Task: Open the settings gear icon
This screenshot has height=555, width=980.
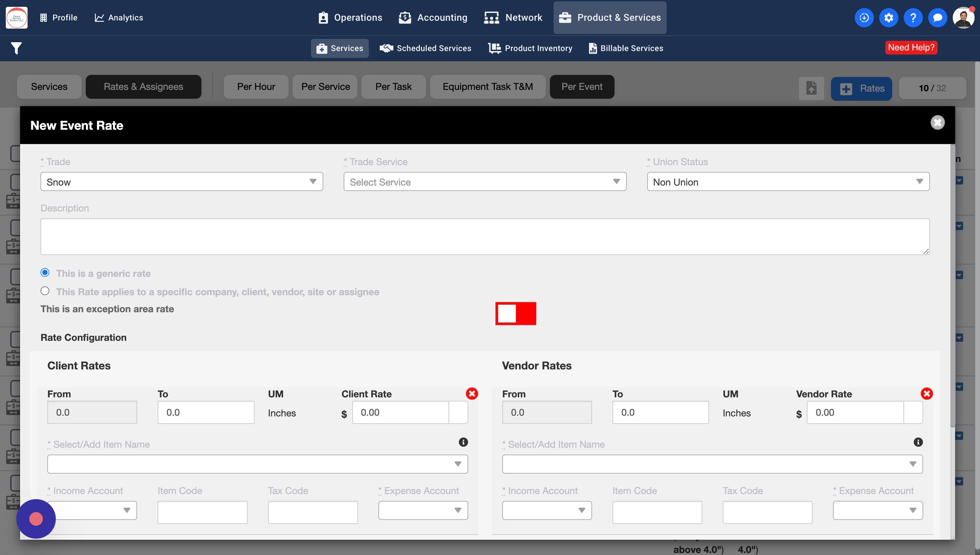Action: [888, 17]
